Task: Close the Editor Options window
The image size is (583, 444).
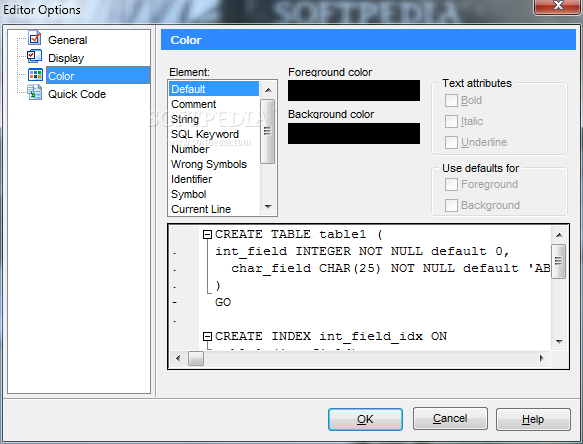Action: [558, 6]
